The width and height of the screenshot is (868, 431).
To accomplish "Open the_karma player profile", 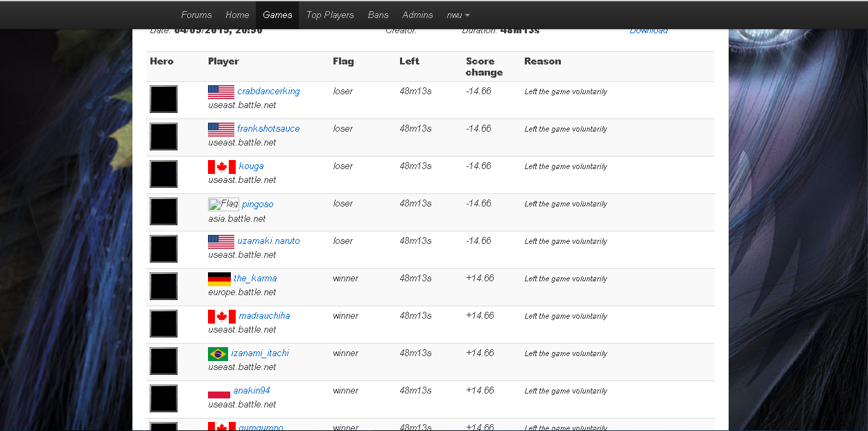I will click(x=255, y=279).
